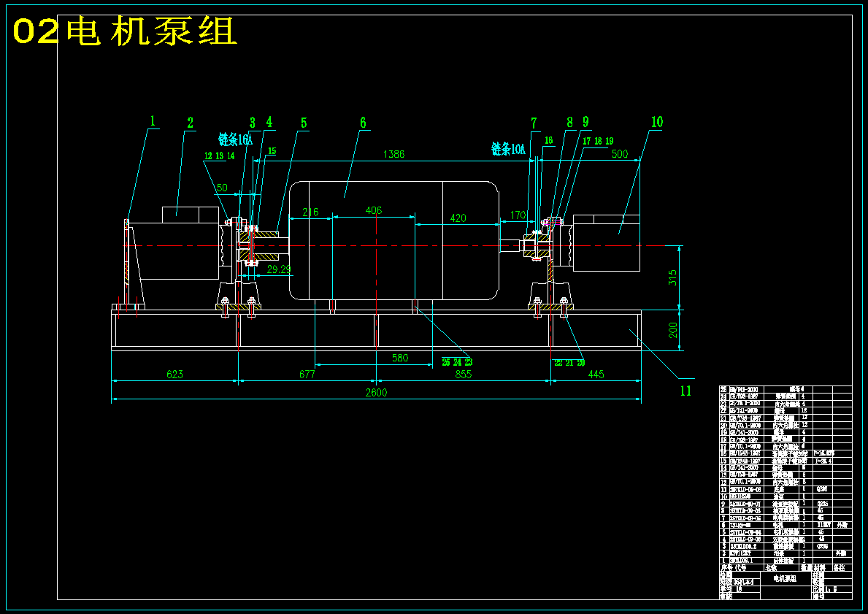Select part callout number 9
The height and width of the screenshot is (614, 868).
[585, 122]
